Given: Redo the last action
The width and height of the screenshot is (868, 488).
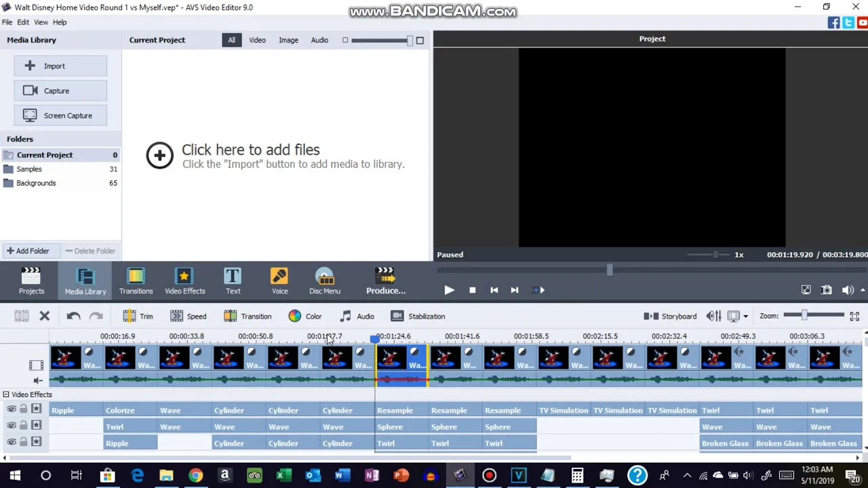Looking at the screenshot, I should 96,316.
